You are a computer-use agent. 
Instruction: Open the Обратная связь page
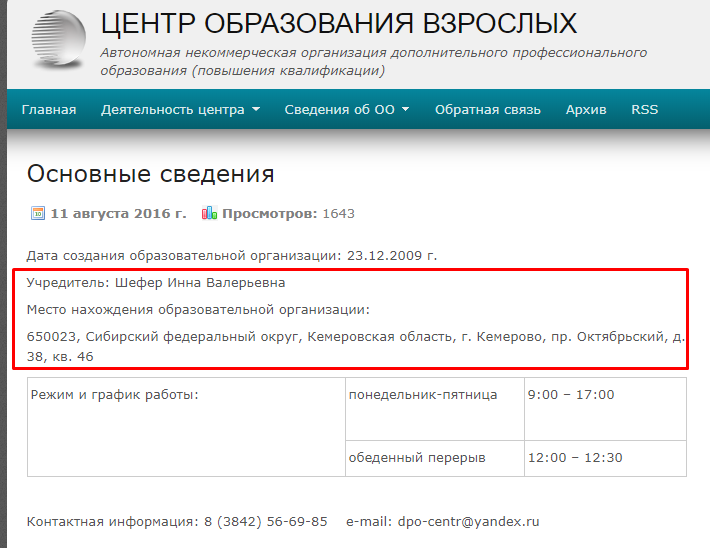pos(487,110)
